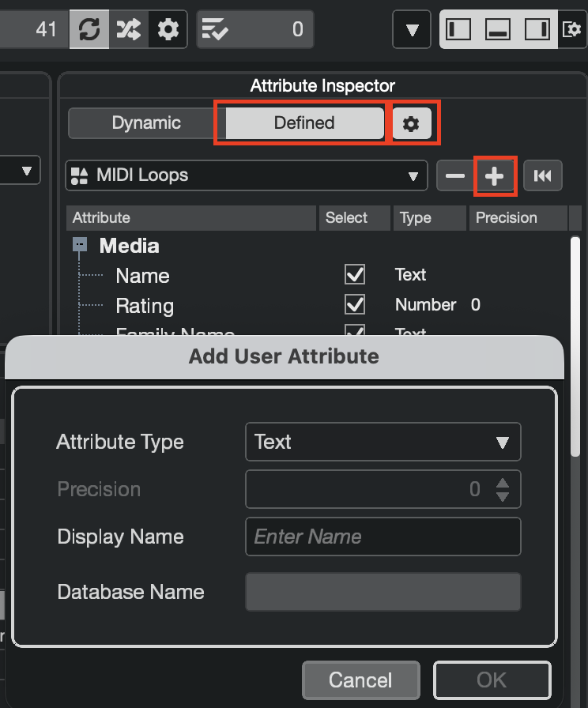Screen dimensions: 588x708
Task: Uncheck the Name attribute checkbox
Action: click(x=355, y=275)
